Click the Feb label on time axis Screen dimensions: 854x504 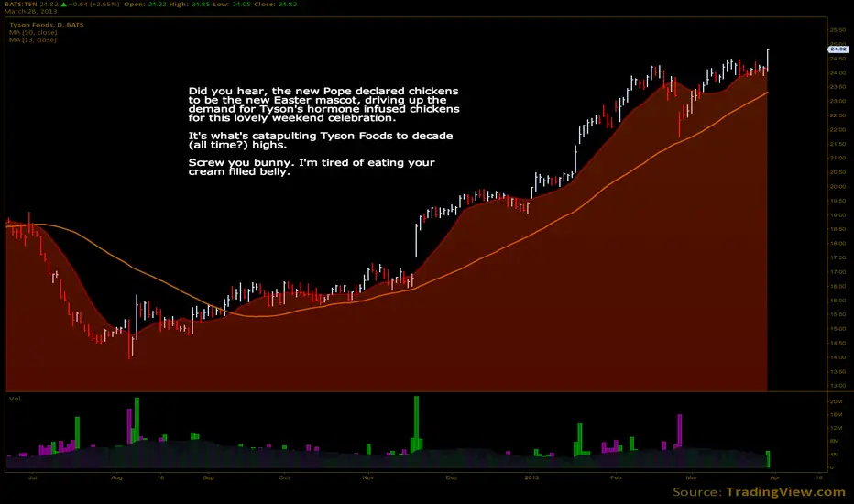616,477
